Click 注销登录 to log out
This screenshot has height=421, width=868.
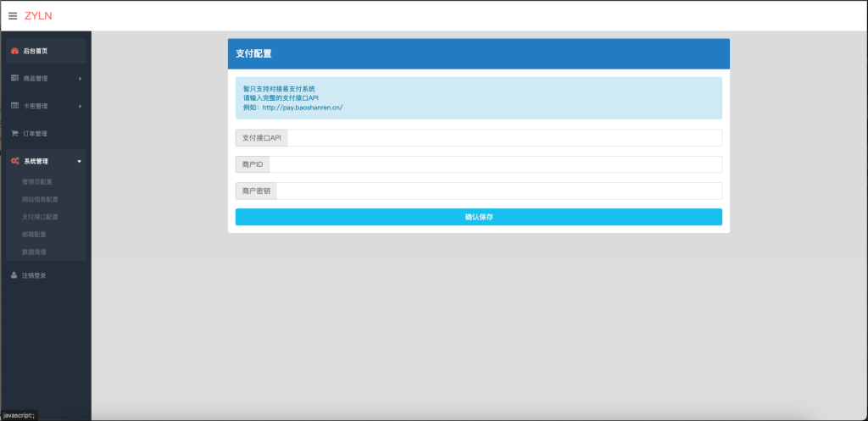tap(34, 275)
